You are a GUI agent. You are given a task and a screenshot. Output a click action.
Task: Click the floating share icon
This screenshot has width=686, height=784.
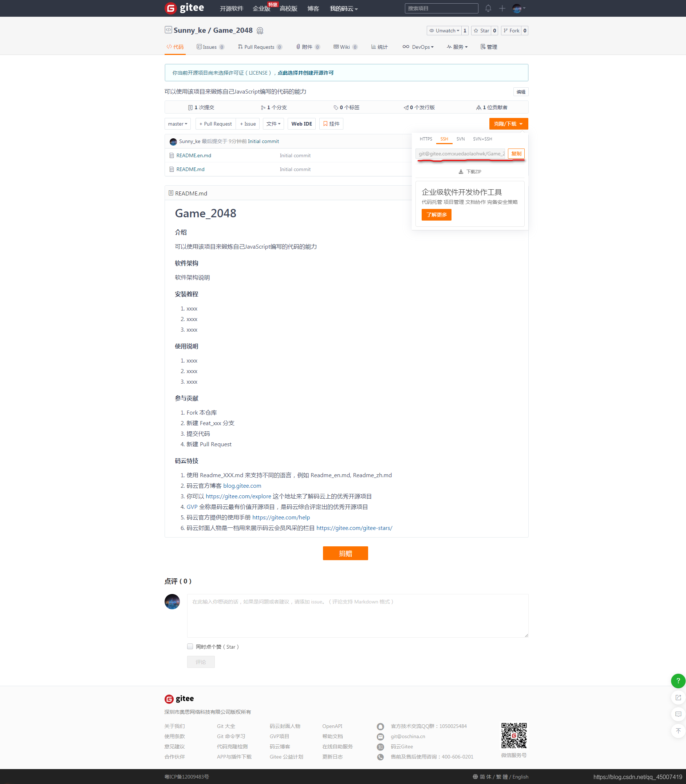tap(678, 697)
